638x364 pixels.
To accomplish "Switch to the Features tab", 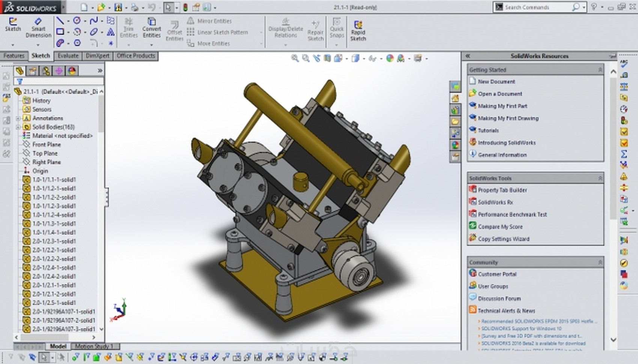I will point(14,56).
